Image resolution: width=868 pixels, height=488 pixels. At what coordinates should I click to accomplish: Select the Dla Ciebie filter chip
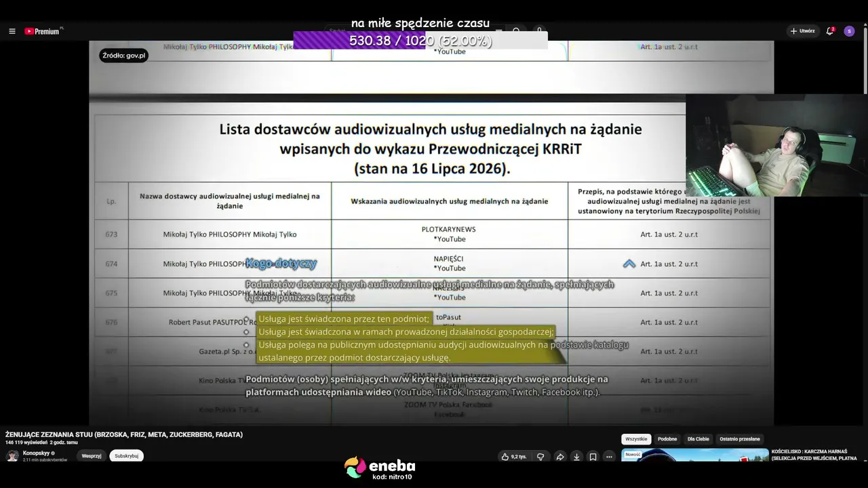coord(698,439)
